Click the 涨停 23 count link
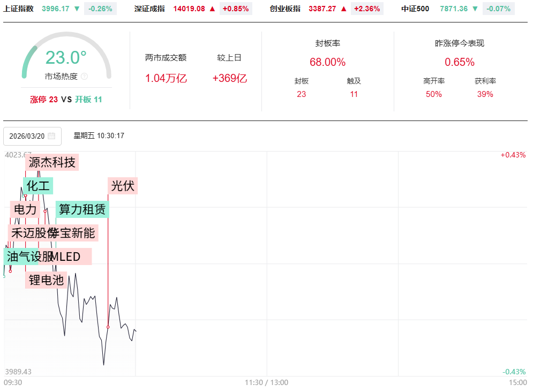Image resolution: width=533 pixels, height=392 pixels. 44,99
